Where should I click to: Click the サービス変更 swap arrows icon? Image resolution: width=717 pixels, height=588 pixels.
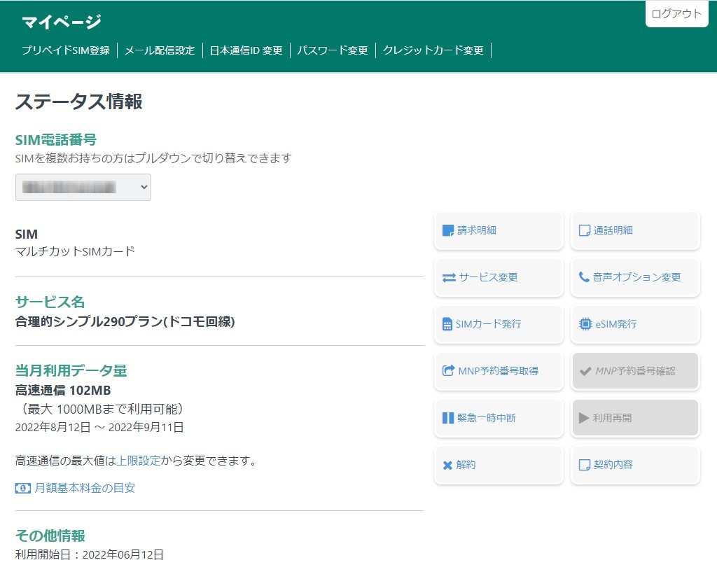[x=449, y=277]
